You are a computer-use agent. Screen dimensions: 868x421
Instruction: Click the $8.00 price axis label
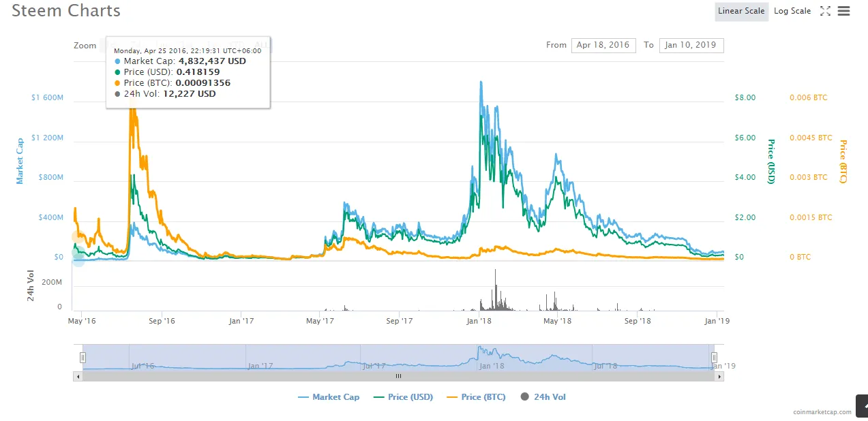(x=745, y=97)
